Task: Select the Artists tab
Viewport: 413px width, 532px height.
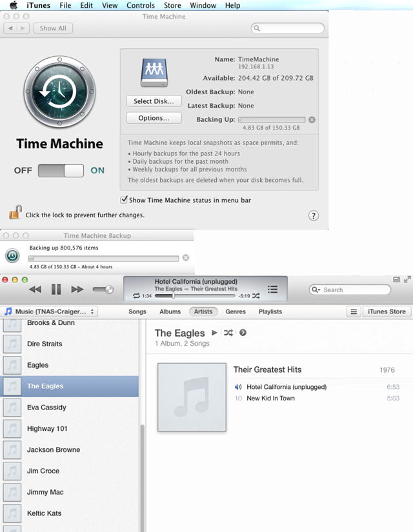Action: (203, 311)
